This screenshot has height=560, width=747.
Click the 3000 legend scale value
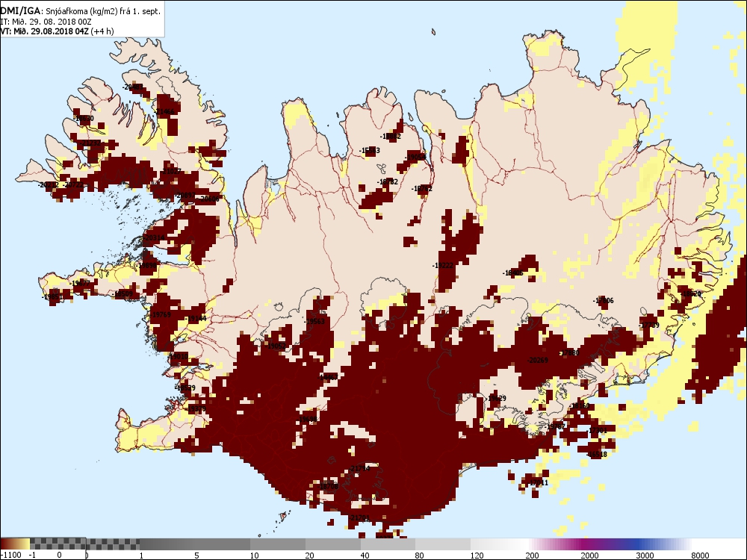645,555
